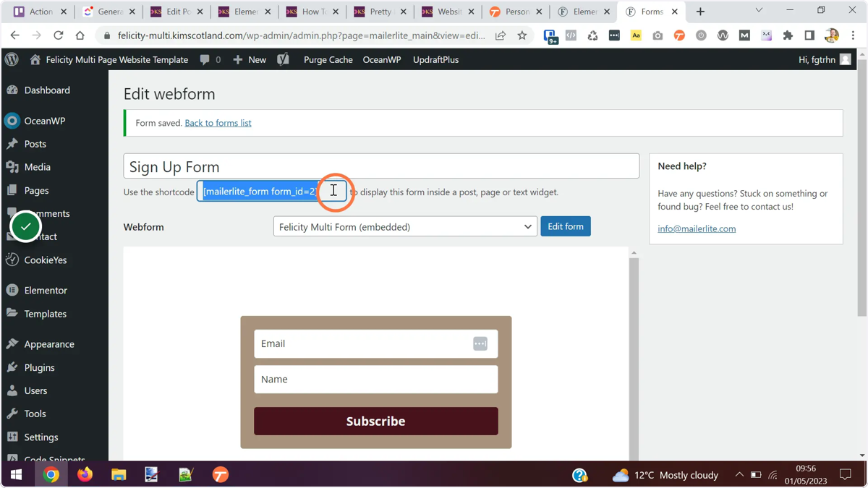Click the yellow Aa font extension icon
Viewport: 868px width, 488px height.
[x=636, y=35]
